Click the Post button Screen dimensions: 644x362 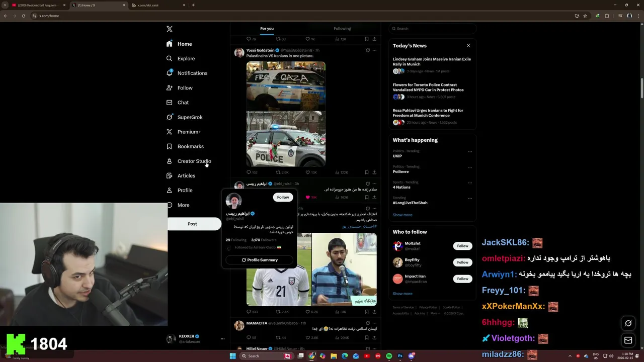(193, 224)
